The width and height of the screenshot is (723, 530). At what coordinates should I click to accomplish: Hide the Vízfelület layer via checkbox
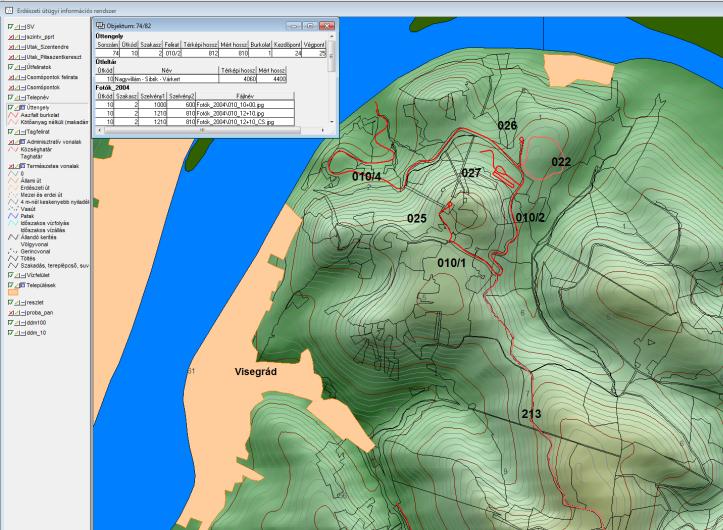point(11,275)
